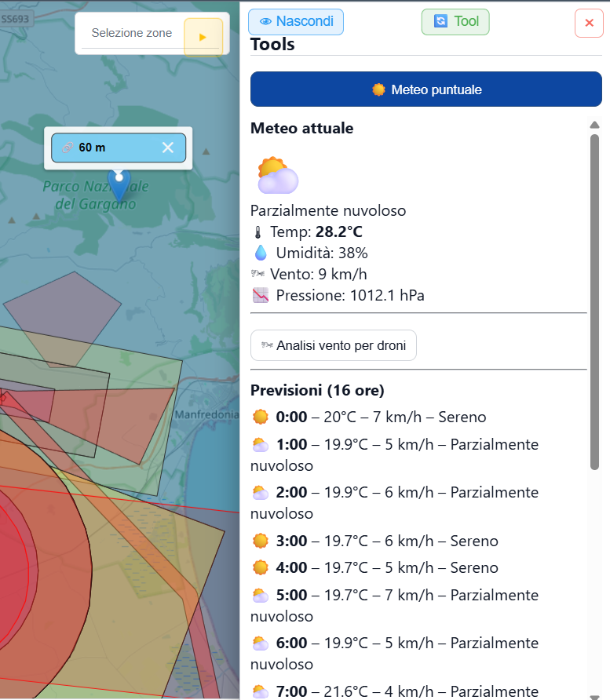The height and width of the screenshot is (700, 610).
Task: Click the partly cloudy current weather icon
Action: click(277, 175)
